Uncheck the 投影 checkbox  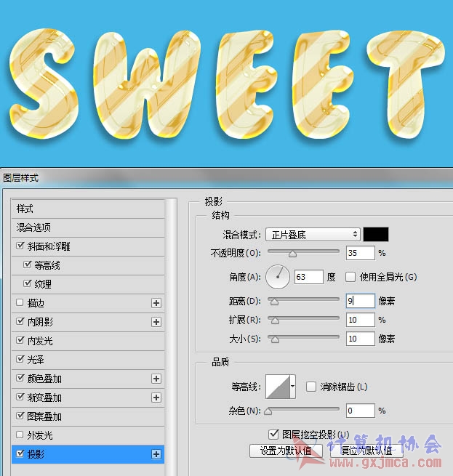20,453
